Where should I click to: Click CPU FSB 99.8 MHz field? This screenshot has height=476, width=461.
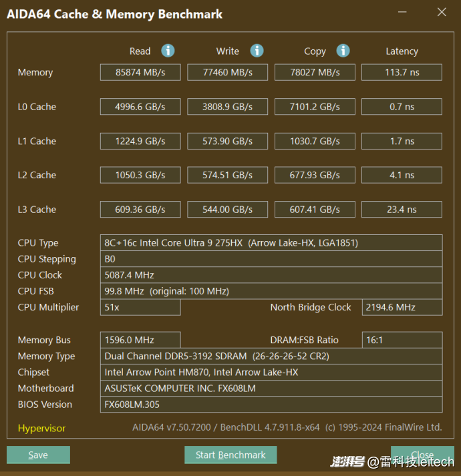click(271, 291)
